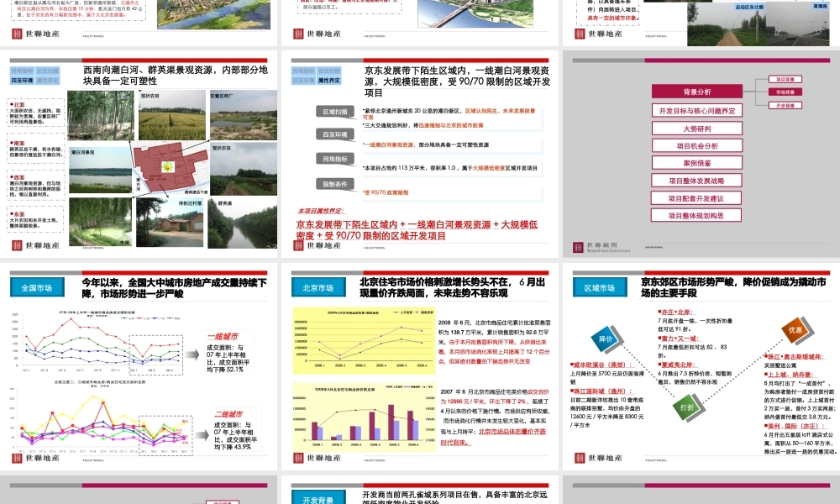
Task: Click the 用地指标 gray label in the property slide
Action: pos(335,159)
